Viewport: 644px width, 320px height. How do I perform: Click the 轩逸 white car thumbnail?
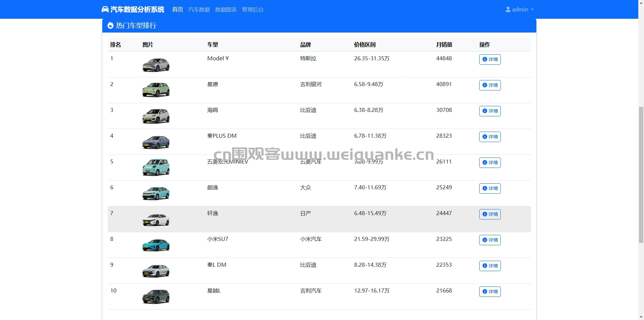pos(156,219)
